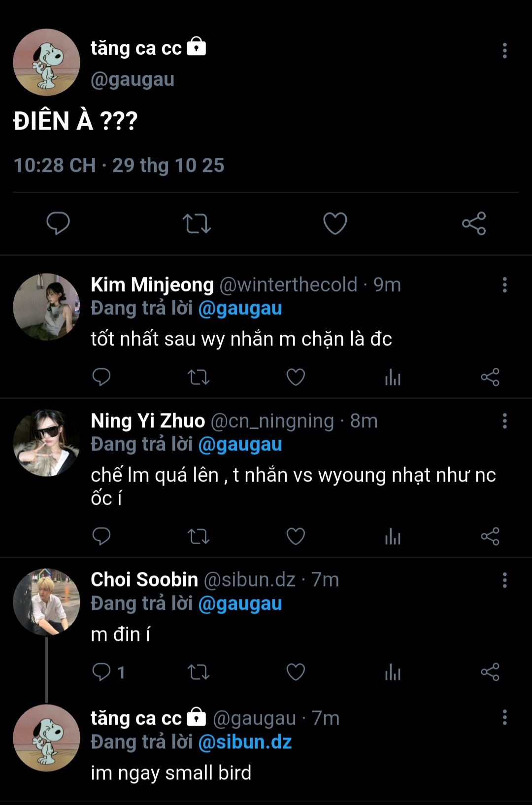
Task: Open the @sibun.dz mention link
Action: [x=245, y=742]
